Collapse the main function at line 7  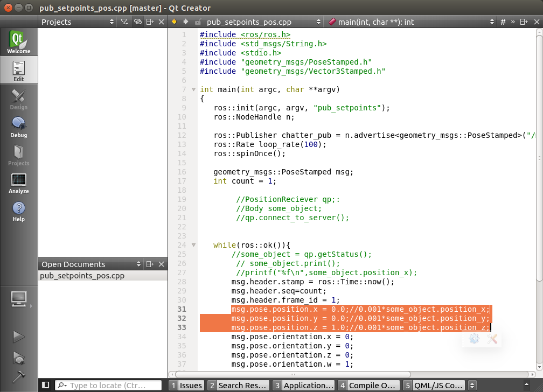[x=193, y=89]
